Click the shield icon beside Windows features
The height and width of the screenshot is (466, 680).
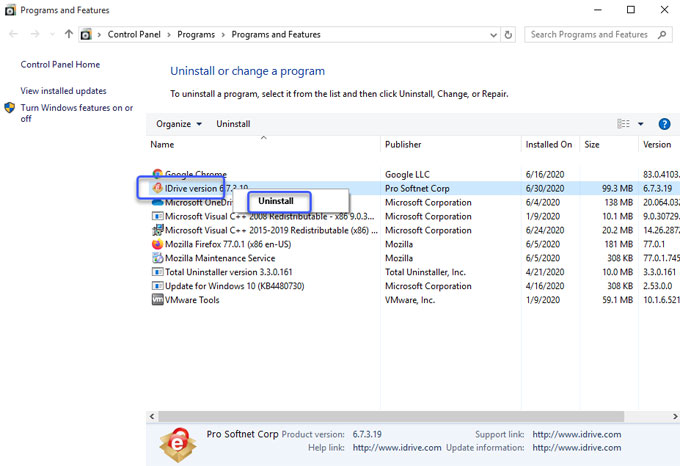coord(10,108)
